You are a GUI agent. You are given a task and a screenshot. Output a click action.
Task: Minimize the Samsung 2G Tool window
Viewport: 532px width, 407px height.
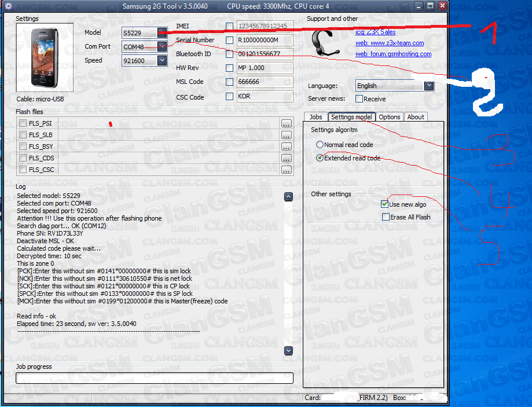coord(419,6)
